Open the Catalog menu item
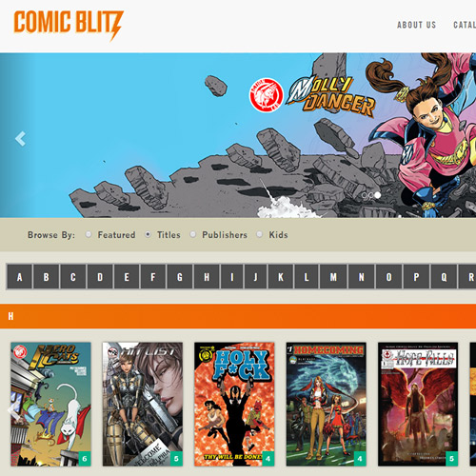 pos(465,25)
